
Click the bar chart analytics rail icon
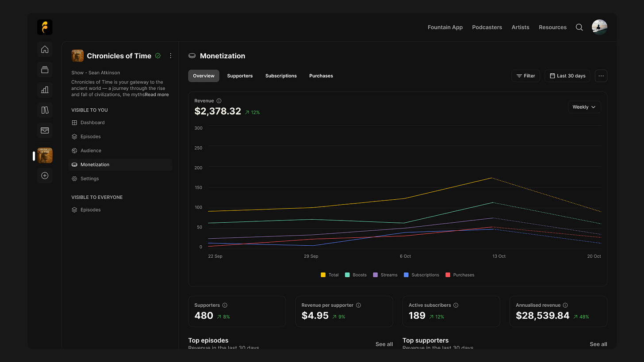coord(45,90)
